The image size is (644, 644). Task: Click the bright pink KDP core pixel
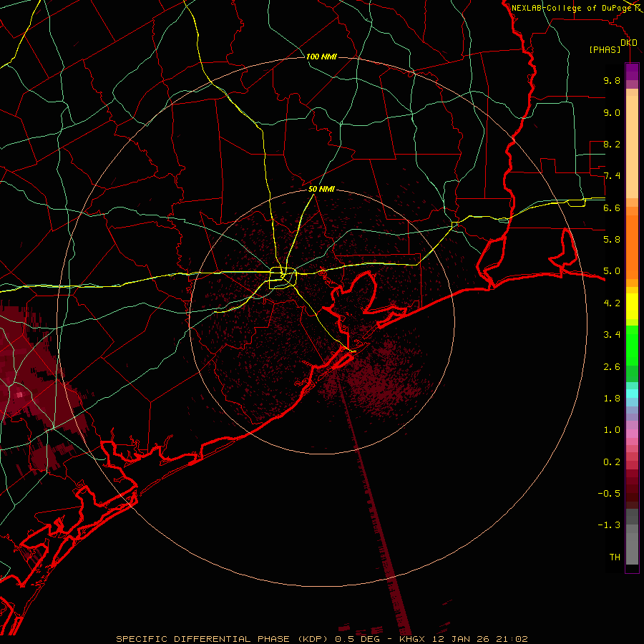pyautogui.click(x=19, y=395)
